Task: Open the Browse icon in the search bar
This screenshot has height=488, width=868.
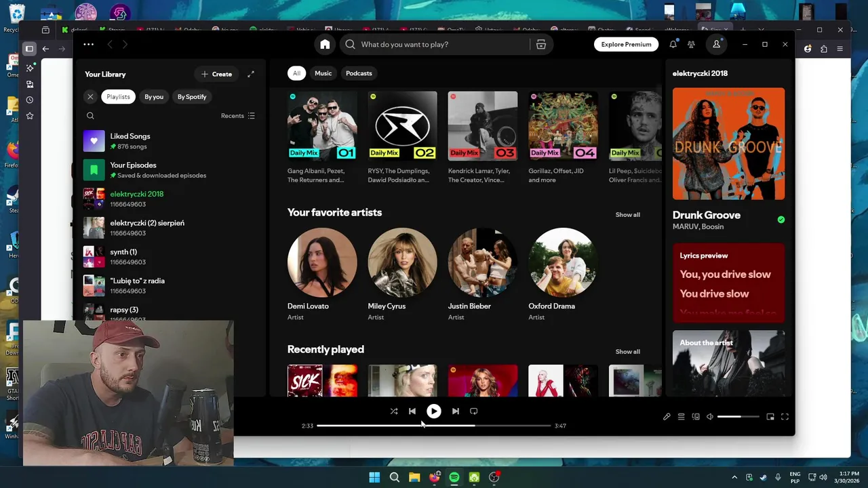Action: pos(540,44)
